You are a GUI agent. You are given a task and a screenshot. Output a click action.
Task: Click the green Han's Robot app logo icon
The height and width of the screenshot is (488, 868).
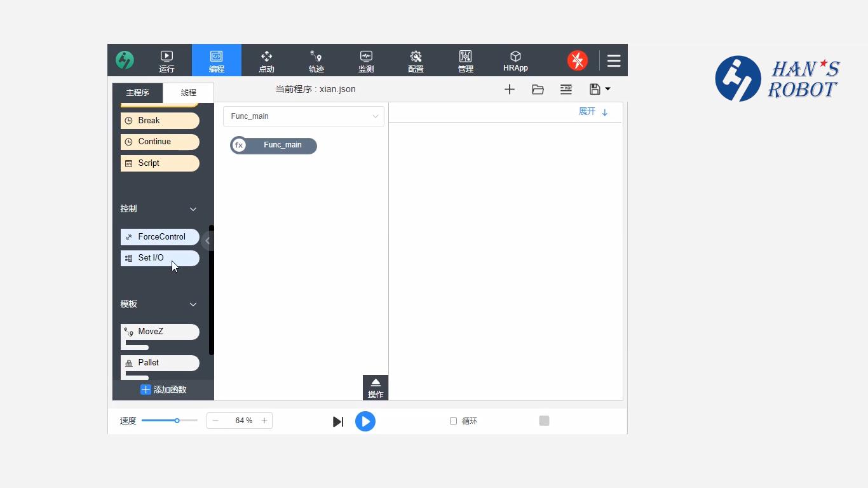pos(125,60)
